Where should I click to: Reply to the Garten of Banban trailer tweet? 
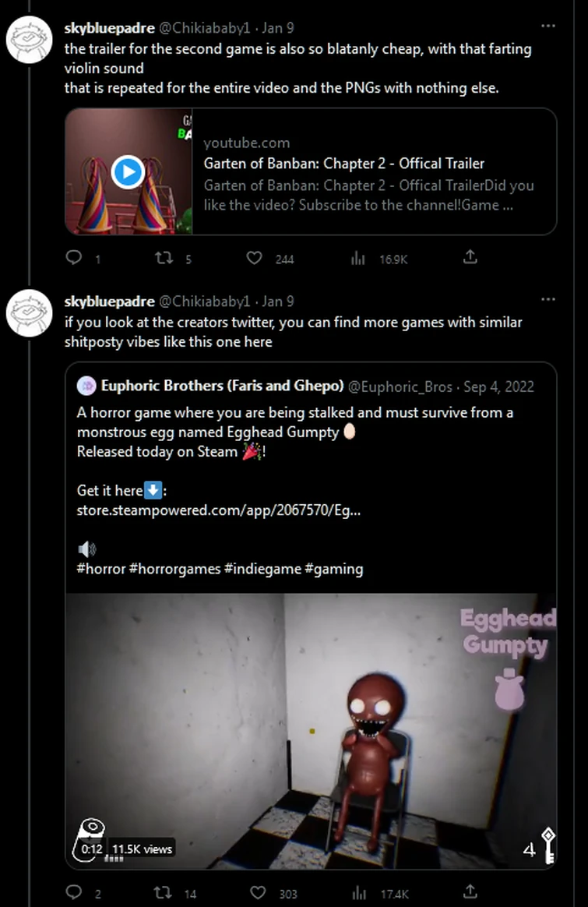74,257
